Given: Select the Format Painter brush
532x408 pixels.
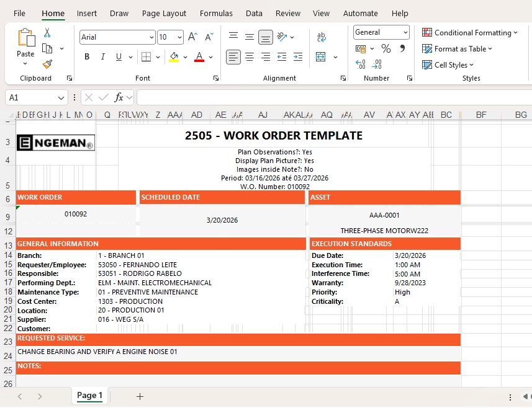Looking at the screenshot, I should 47,64.
